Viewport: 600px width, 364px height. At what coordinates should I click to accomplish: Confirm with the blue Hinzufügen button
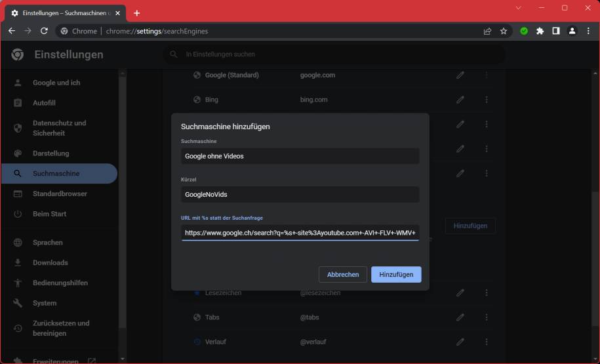click(396, 274)
